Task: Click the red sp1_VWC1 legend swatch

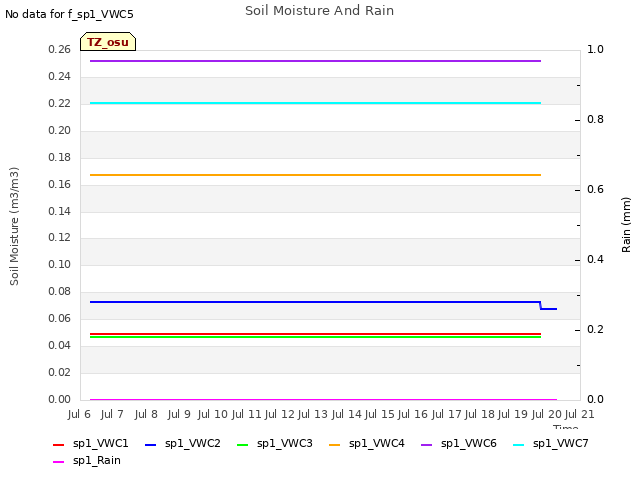Action: click(x=58, y=444)
